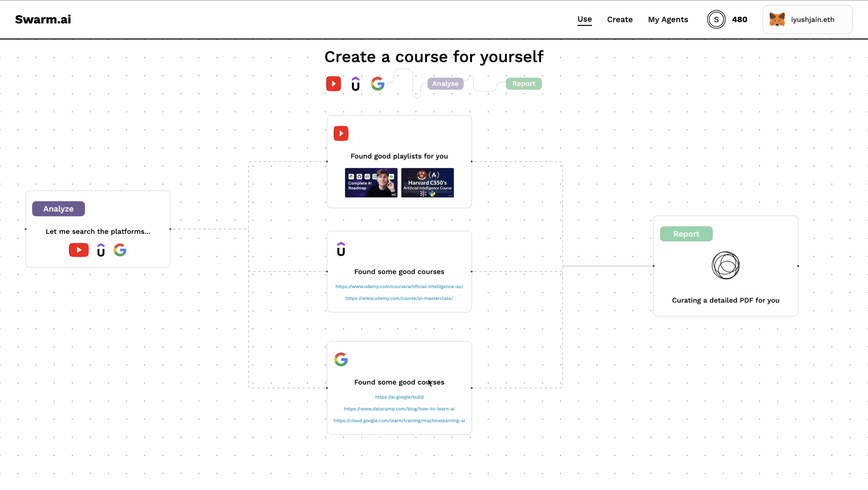Click the Udemy icon in Analyze card
This screenshot has width=868, height=490.
tap(101, 250)
